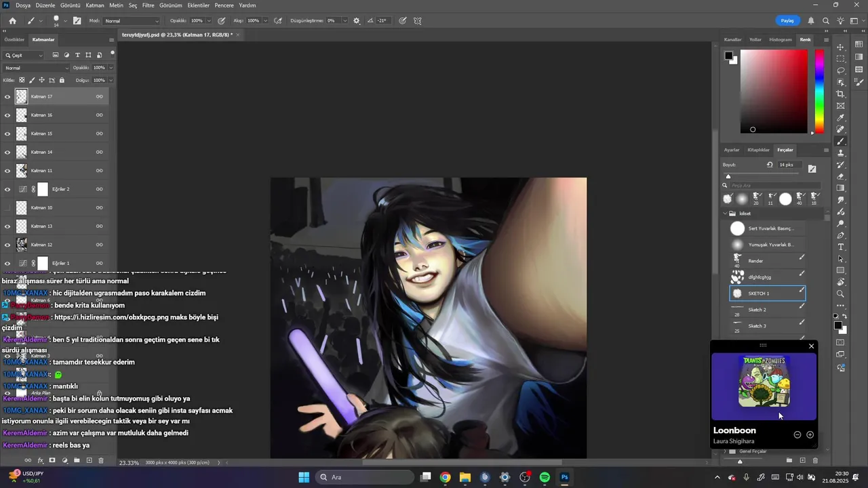Image resolution: width=868 pixels, height=488 pixels.
Task: Select the Clone Stamp tool
Action: tap(841, 153)
